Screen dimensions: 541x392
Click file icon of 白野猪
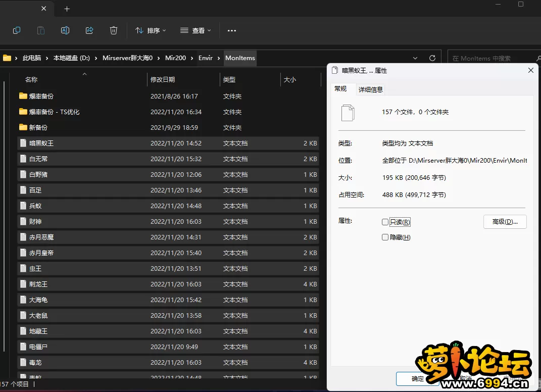tap(23, 174)
